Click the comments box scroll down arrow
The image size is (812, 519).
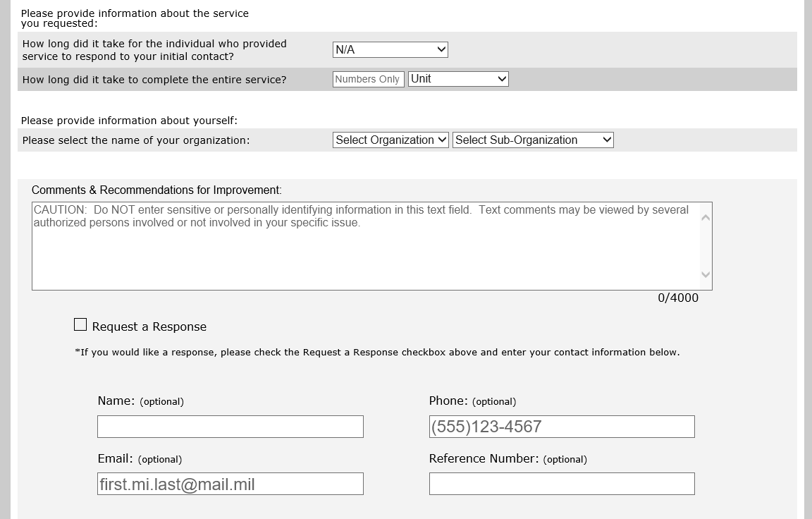click(x=706, y=275)
